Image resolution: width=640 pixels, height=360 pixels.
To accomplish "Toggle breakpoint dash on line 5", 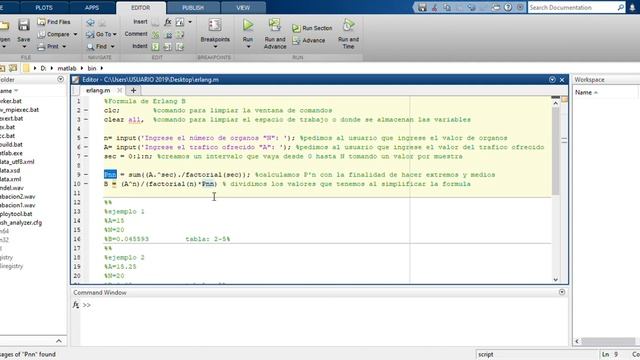I will (x=86, y=138).
